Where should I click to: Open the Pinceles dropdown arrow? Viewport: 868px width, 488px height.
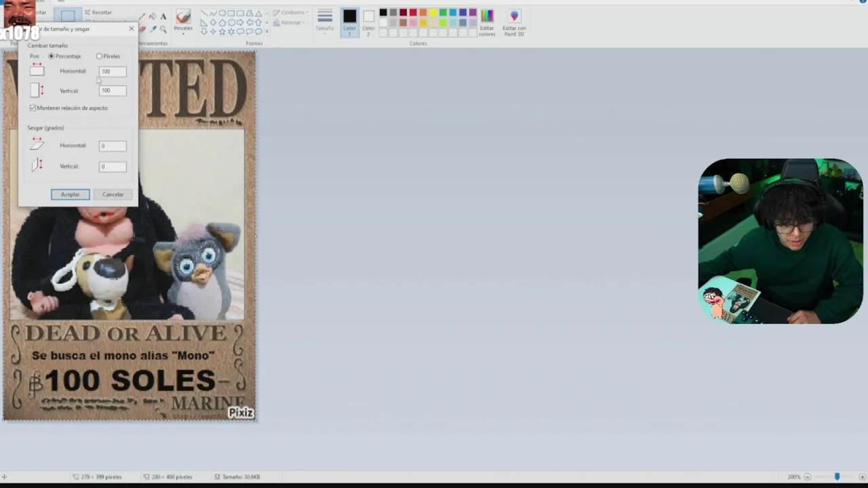coord(183,33)
